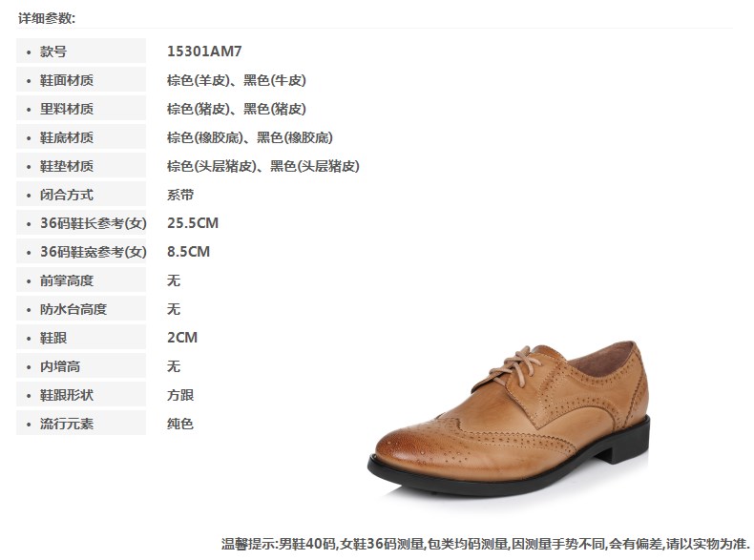This screenshot has height=560, width=754.
Task: Click the 系带 closure value
Action: tap(180, 195)
